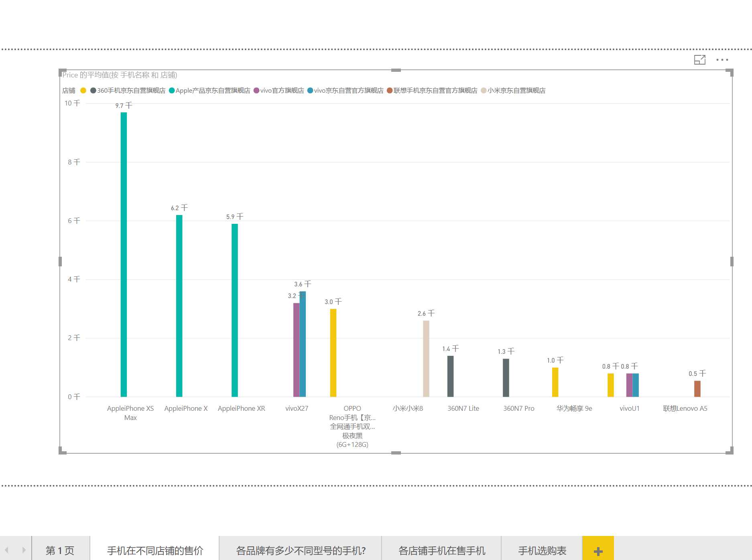Click the 联想Lenovo A5 axis label
This screenshot has height=560, width=752.
[685, 408]
